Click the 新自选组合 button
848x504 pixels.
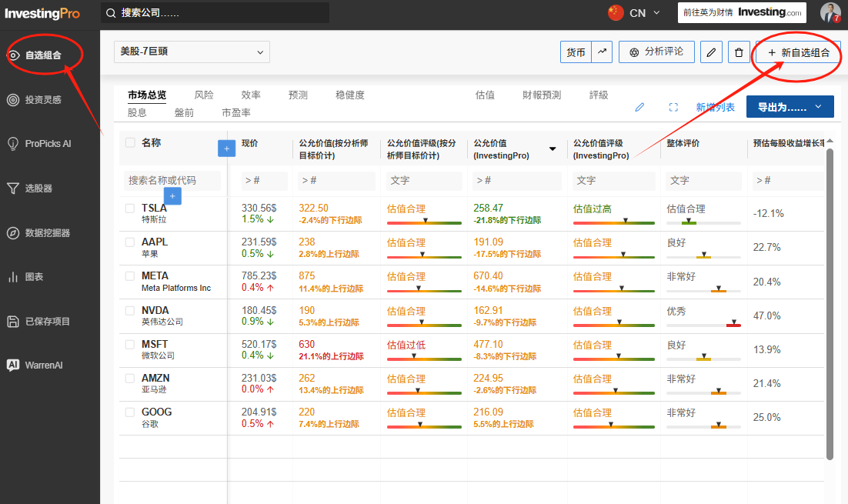tap(798, 52)
